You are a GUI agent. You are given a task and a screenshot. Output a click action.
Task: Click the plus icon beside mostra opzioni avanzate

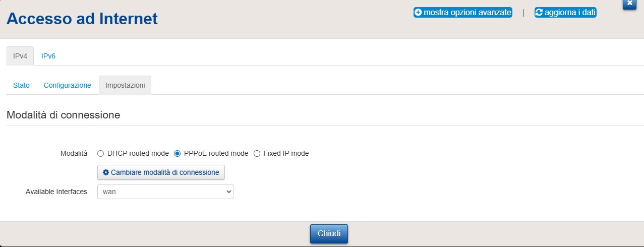[x=418, y=13]
